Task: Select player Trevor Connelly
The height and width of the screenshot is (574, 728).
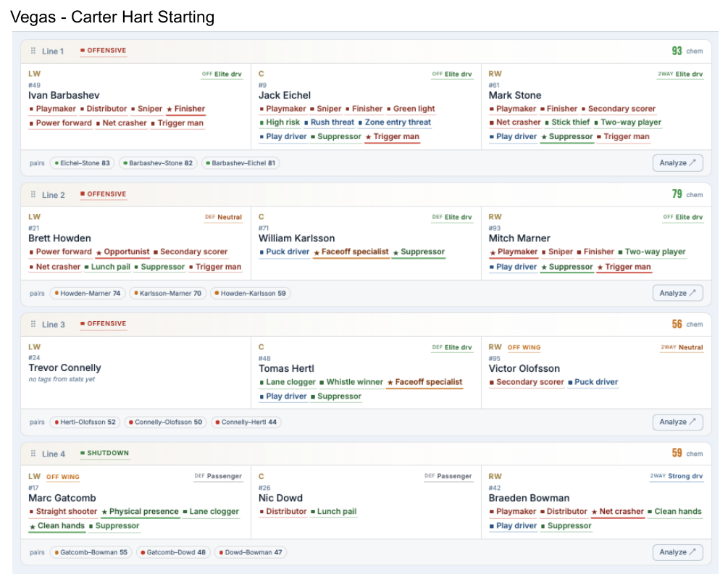Action: click(x=64, y=367)
